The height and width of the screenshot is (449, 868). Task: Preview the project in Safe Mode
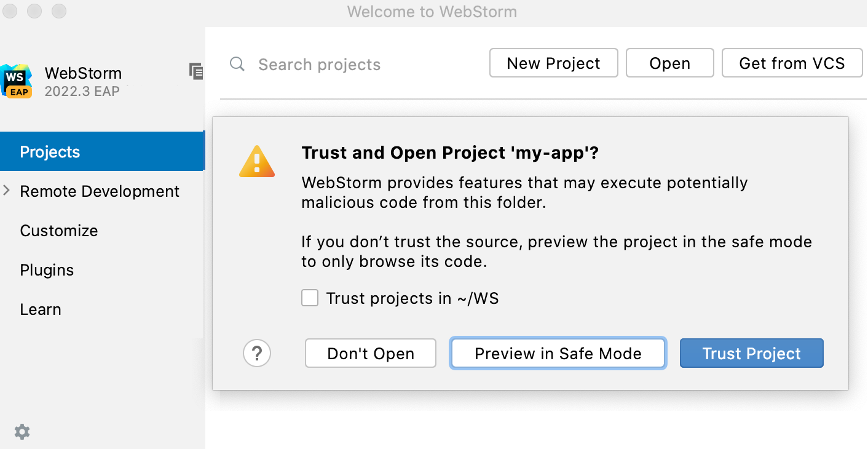[558, 353]
